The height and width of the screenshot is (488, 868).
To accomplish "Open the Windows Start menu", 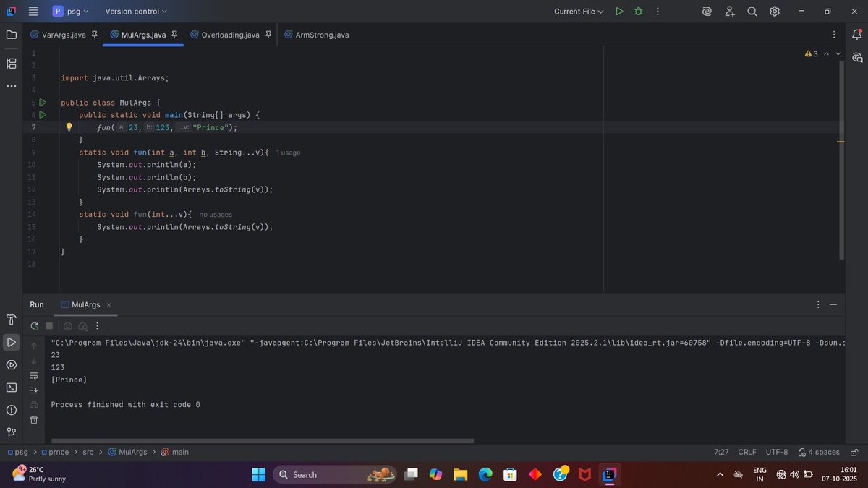I will click(258, 474).
